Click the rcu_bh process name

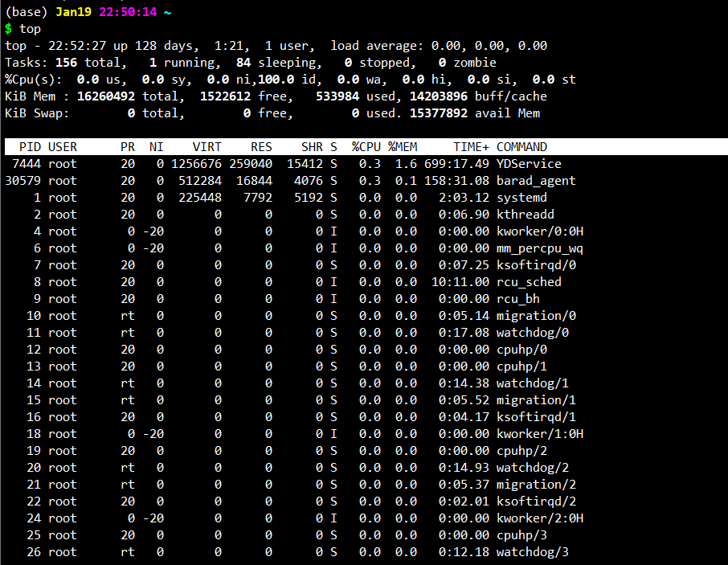tap(517, 299)
